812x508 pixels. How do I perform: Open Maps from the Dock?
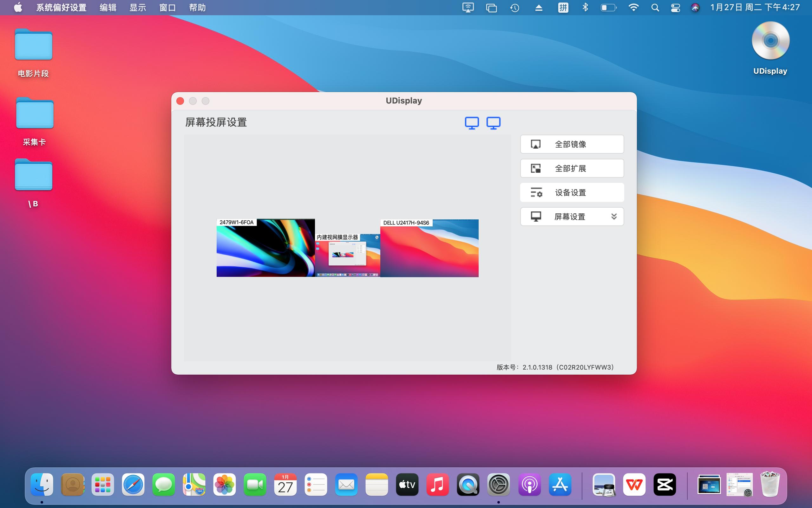pyautogui.click(x=194, y=485)
